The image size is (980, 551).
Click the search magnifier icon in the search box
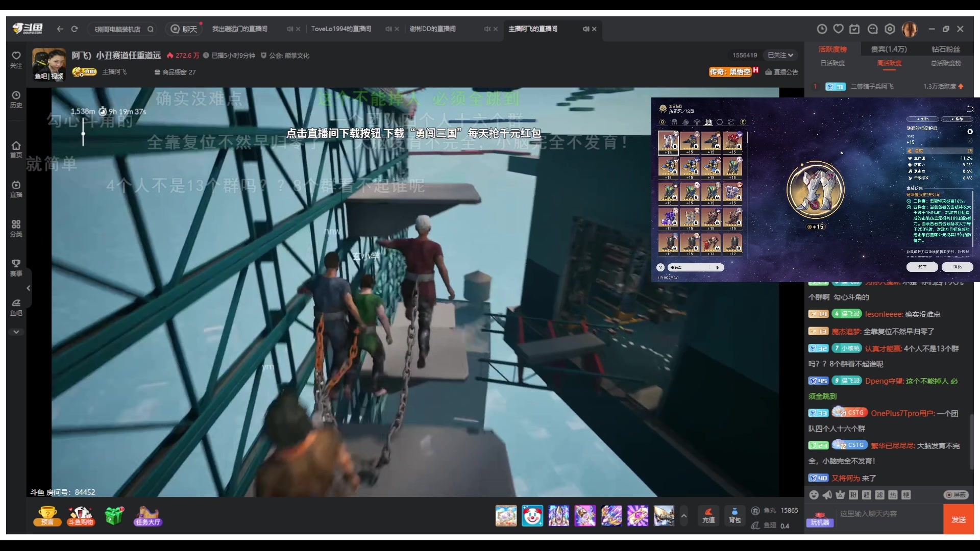click(x=151, y=29)
